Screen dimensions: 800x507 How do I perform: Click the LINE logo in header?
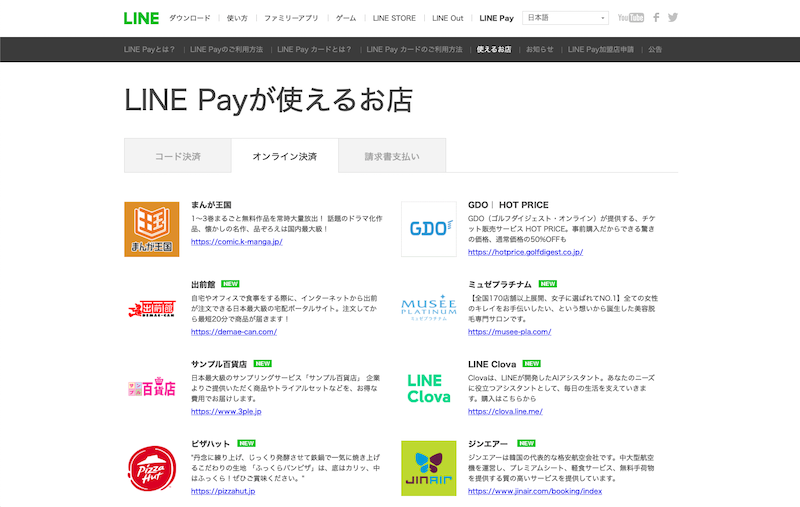(x=140, y=18)
